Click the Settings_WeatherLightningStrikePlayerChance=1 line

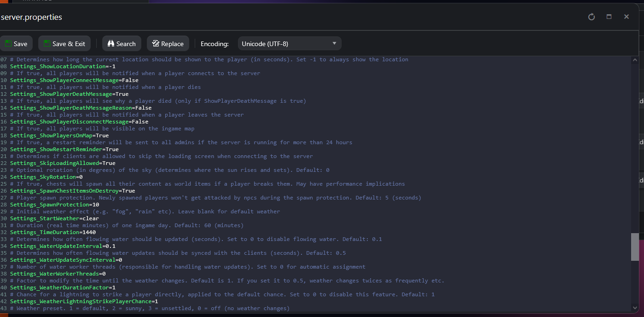84,301
